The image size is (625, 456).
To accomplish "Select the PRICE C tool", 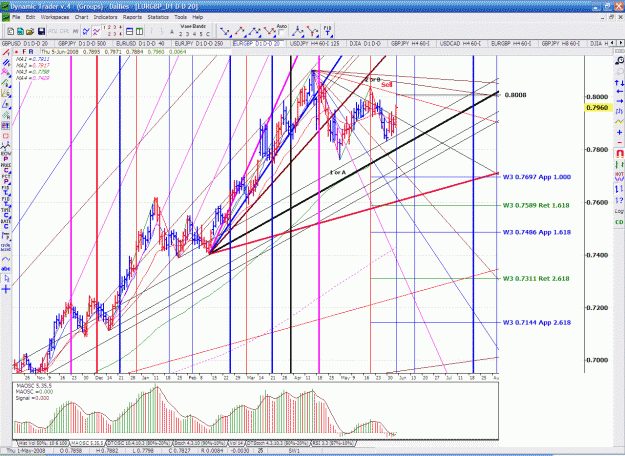I will coord(6,167).
